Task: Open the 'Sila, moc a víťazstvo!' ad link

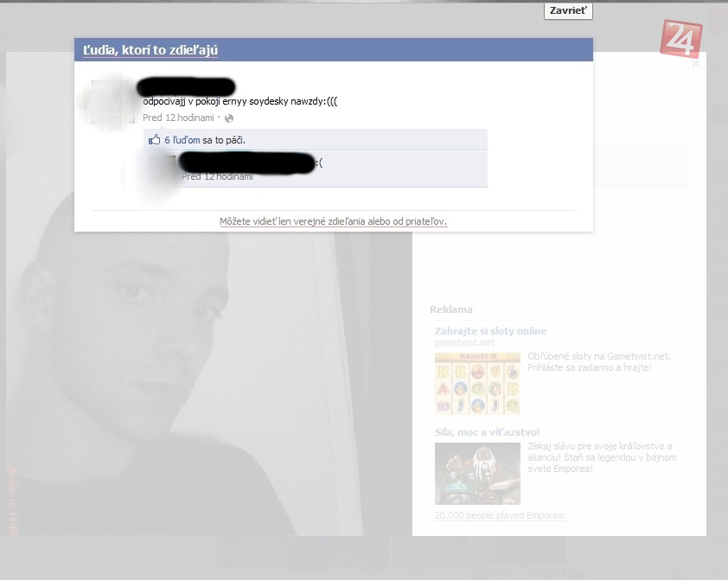Action: [487, 431]
